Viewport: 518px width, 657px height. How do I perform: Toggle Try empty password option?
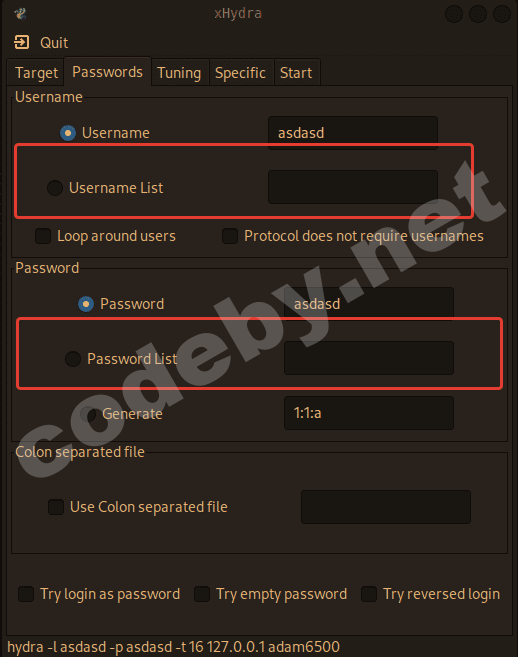click(x=202, y=594)
